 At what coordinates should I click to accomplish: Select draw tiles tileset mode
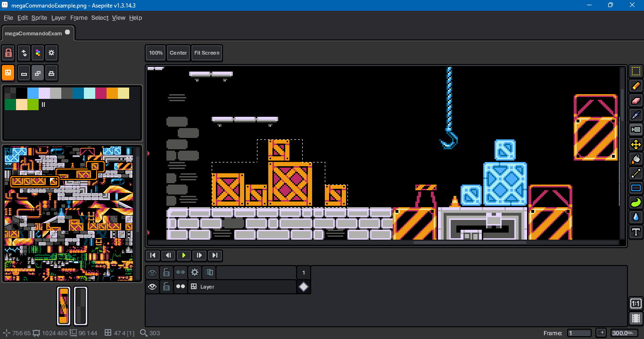coord(38,73)
